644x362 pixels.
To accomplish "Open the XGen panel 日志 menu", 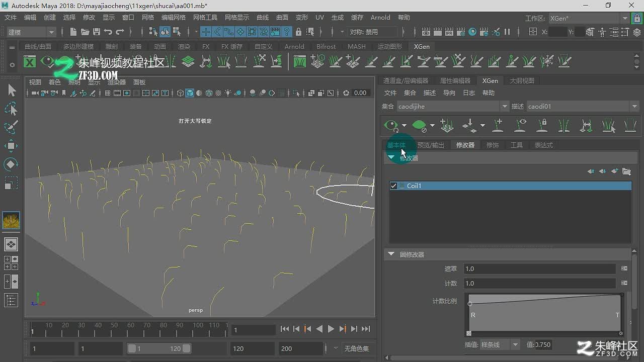I will [469, 93].
